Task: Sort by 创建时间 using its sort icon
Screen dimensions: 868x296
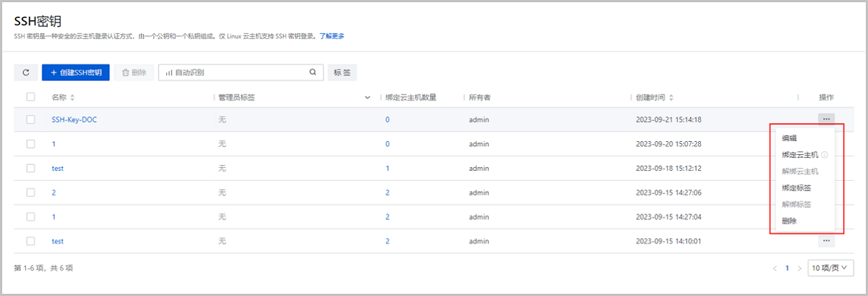Action: point(671,98)
